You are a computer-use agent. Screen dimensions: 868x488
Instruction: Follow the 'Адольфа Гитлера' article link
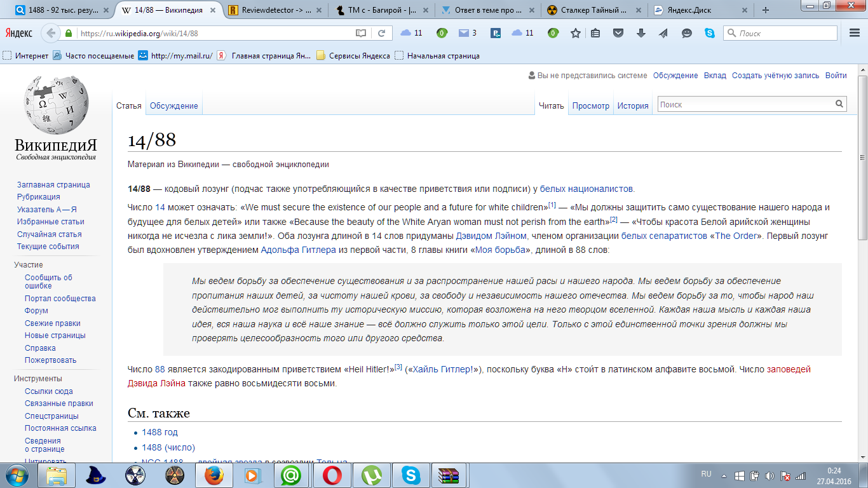(299, 250)
